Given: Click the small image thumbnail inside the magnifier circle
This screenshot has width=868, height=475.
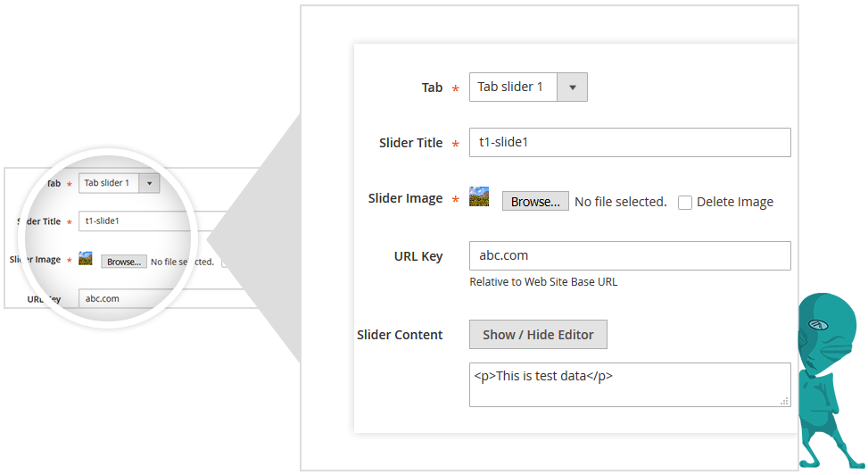Looking at the screenshot, I should pyautogui.click(x=86, y=259).
